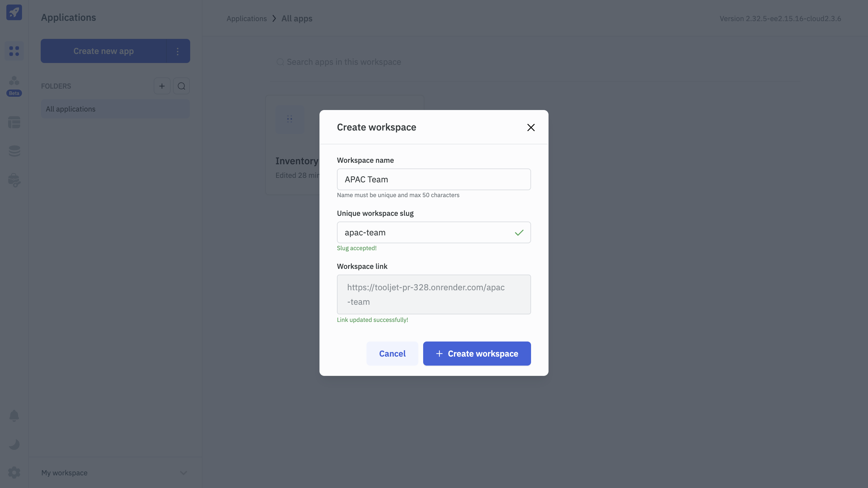Click the Applications sidebar heading
The width and height of the screenshot is (868, 488).
(x=68, y=17)
